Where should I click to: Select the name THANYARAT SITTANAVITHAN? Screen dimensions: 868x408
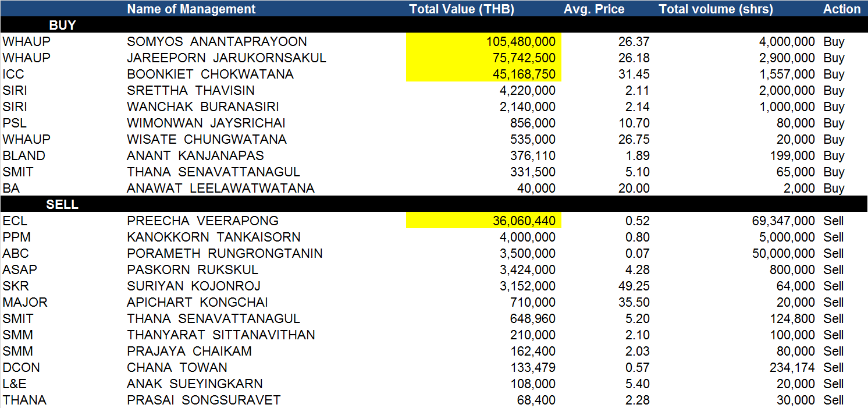coord(221,335)
